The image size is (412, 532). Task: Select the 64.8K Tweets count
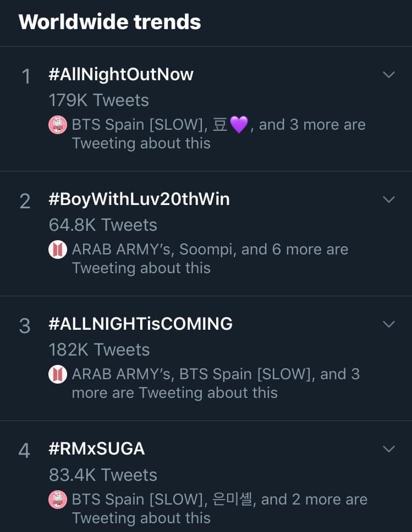click(x=103, y=225)
